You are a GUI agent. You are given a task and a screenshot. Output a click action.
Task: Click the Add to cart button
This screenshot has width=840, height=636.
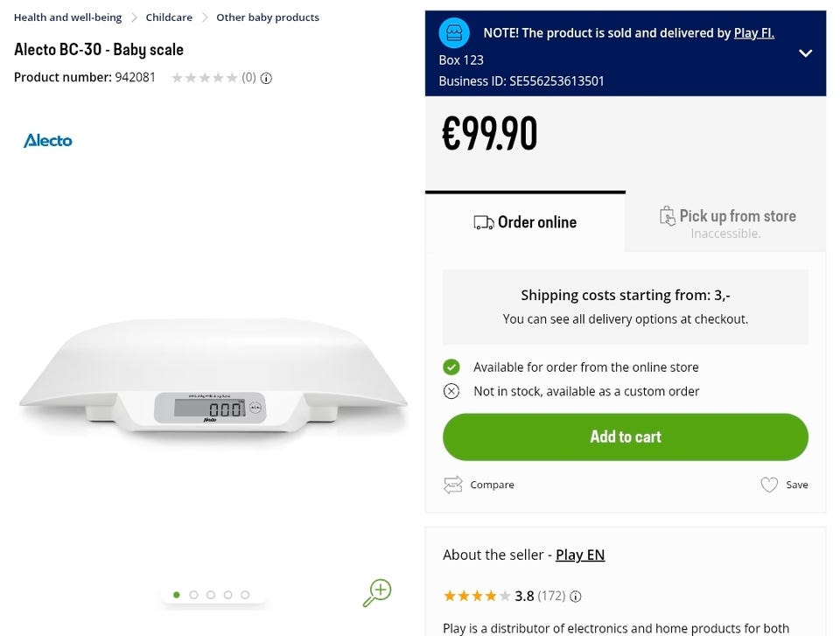(x=625, y=437)
